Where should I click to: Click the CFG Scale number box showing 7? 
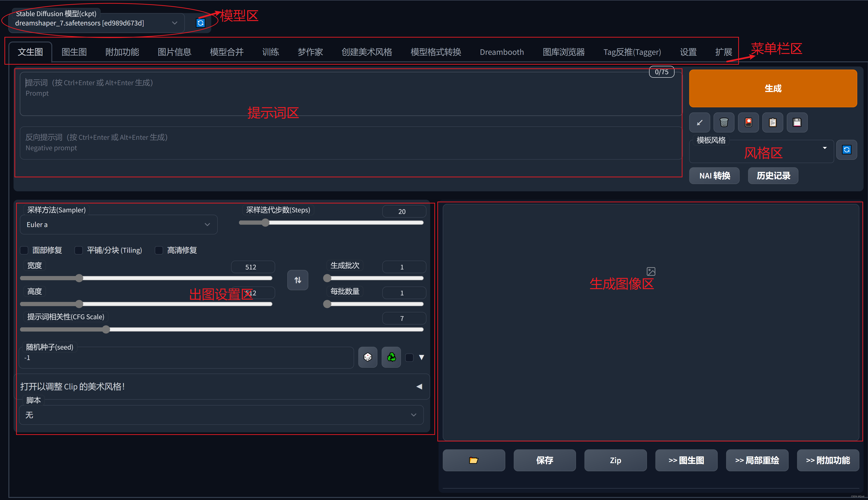404,319
